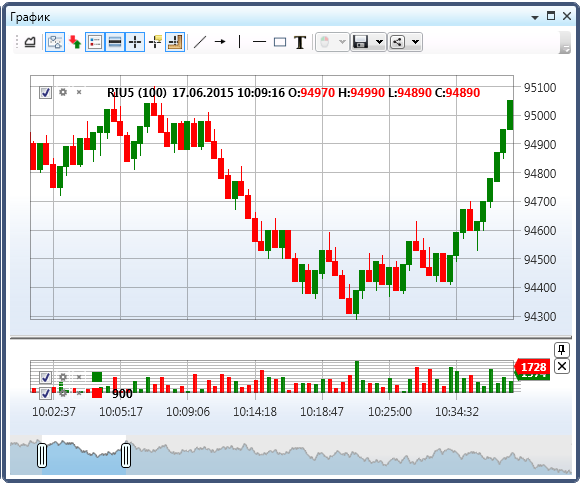Toggle the legend display toolbar icon
Screen dimensions: 583x487
coord(55,42)
